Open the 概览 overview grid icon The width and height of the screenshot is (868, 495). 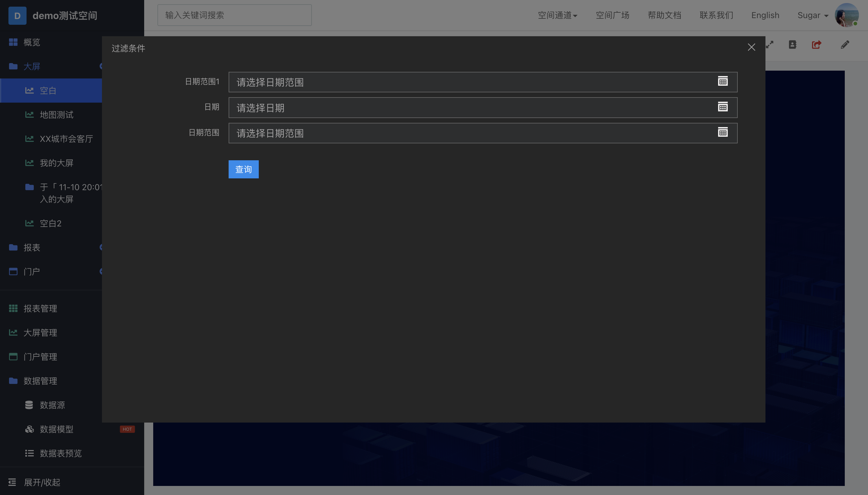click(13, 42)
